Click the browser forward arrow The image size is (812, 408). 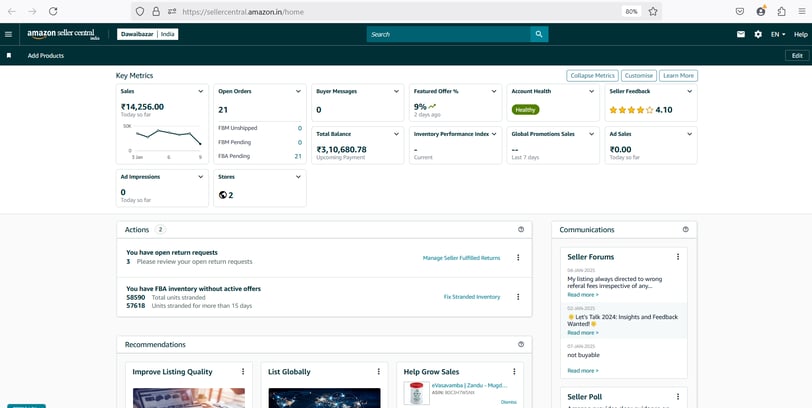[x=32, y=11]
